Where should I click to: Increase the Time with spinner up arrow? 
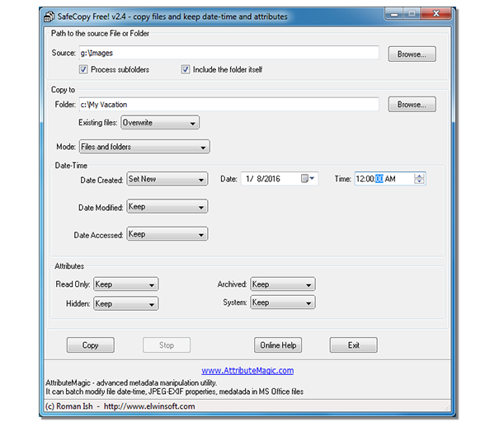pyautogui.click(x=419, y=176)
